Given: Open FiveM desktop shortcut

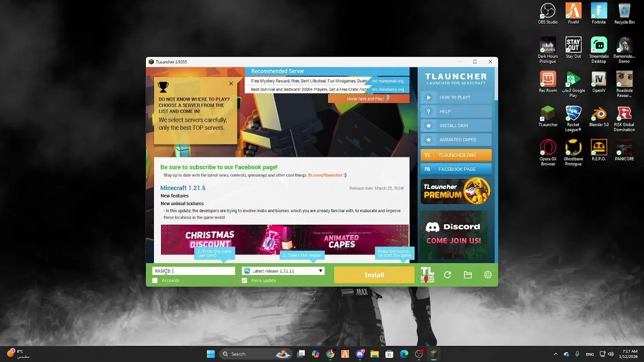Looking at the screenshot, I should point(573,14).
